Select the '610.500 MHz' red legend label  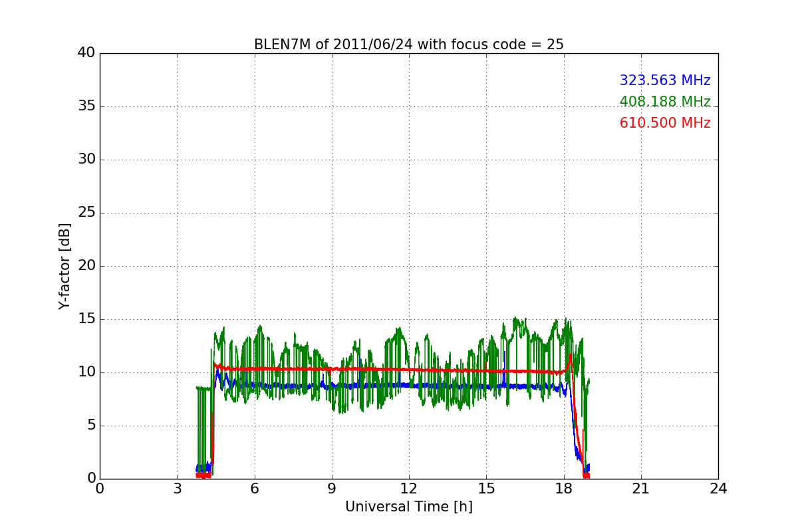(665, 123)
